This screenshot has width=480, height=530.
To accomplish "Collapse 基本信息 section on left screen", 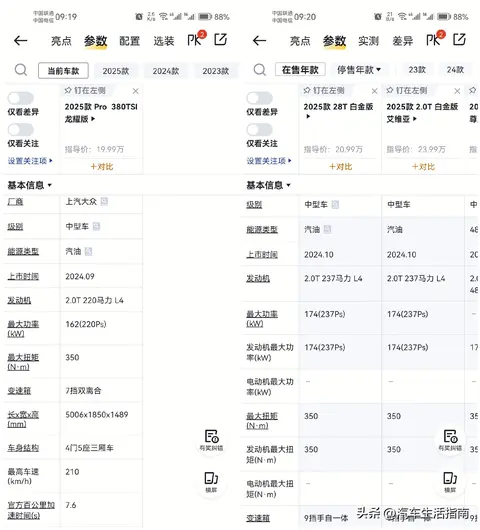I will (30, 185).
